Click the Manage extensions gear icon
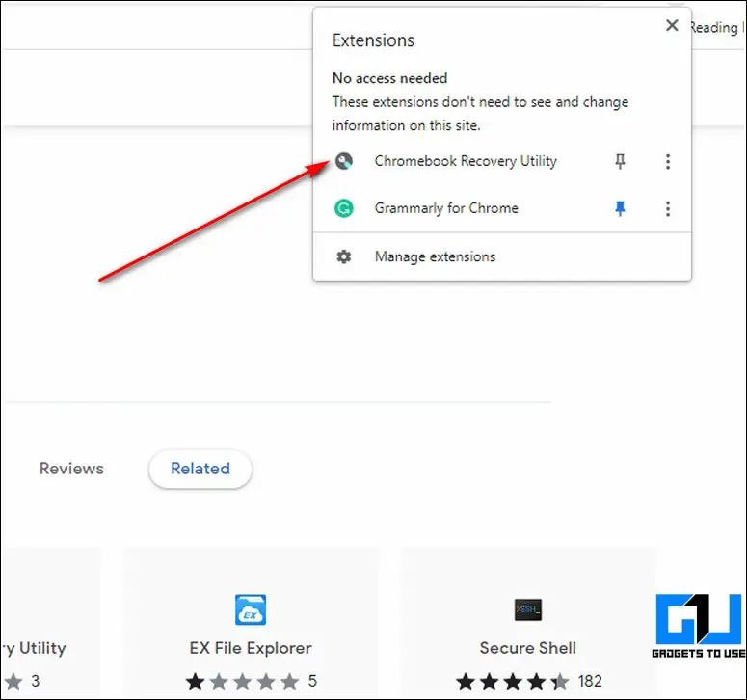The width and height of the screenshot is (747, 700). [x=343, y=256]
